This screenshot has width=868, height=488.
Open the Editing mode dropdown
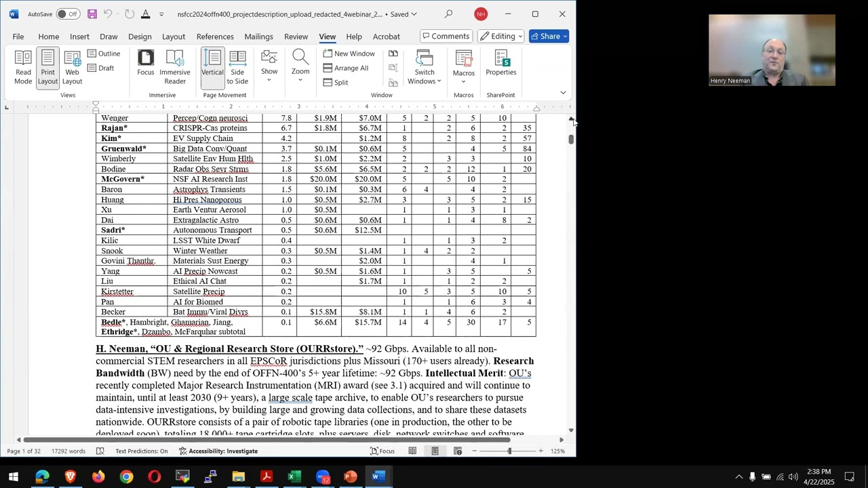click(x=500, y=36)
